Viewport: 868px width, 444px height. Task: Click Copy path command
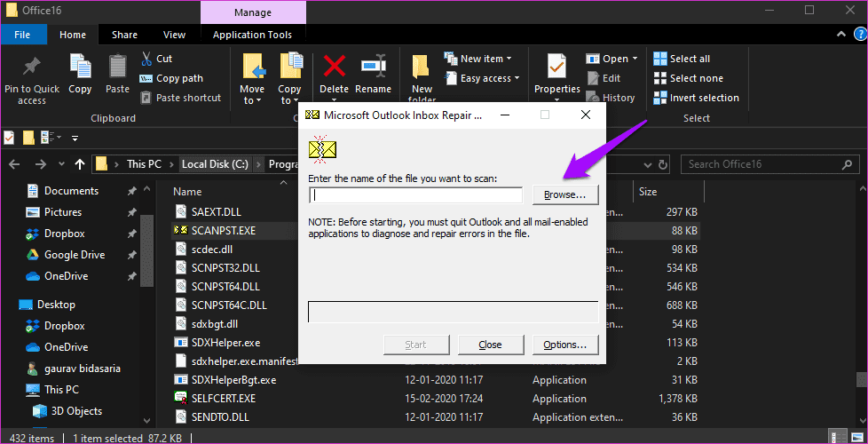[x=171, y=79]
